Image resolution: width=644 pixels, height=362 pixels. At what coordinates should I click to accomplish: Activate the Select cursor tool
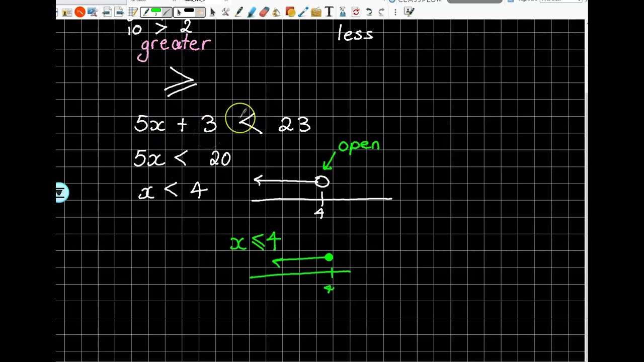tap(212, 12)
